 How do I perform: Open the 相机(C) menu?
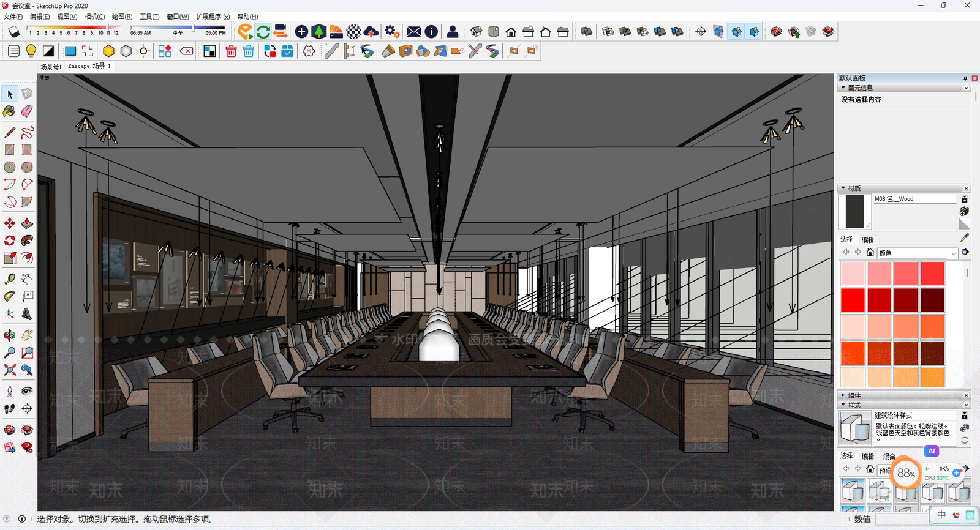click(x=94, y=17)
